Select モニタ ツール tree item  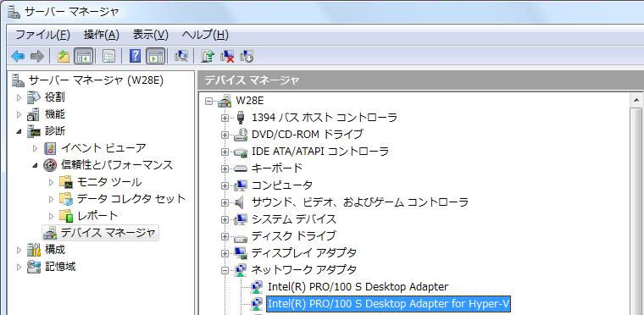coord(109,182)
